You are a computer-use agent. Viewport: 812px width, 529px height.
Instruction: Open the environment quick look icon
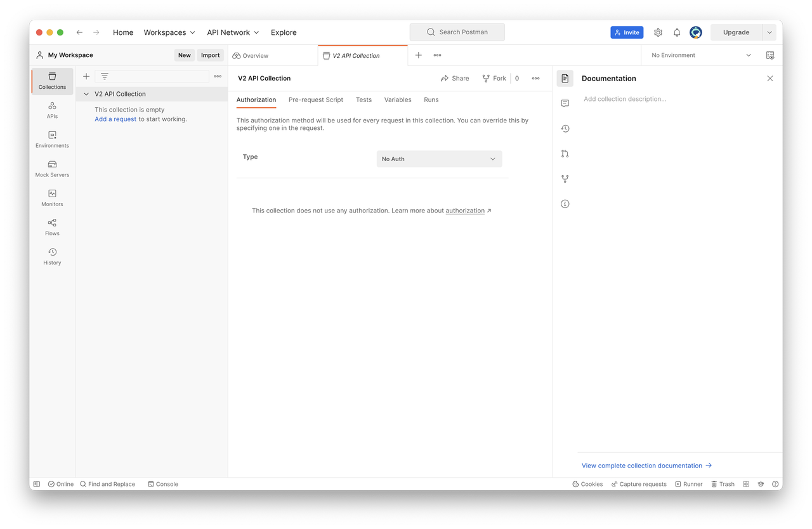coord(770,55)
